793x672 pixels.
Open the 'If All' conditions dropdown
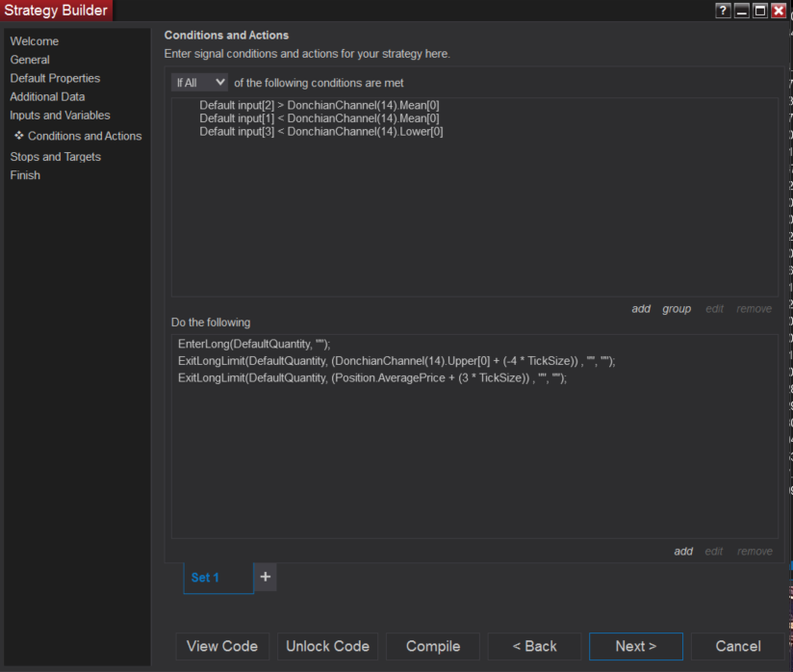point(199,83)
